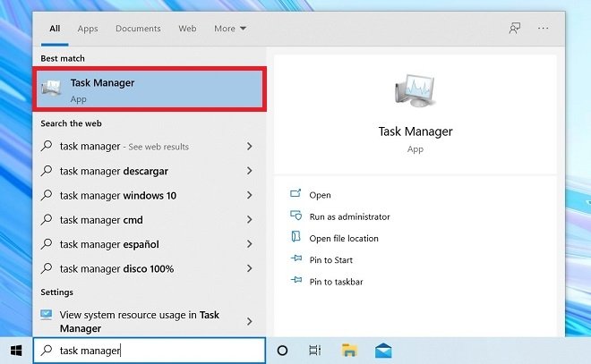Expand arrow for 'task manager español'

250,244
